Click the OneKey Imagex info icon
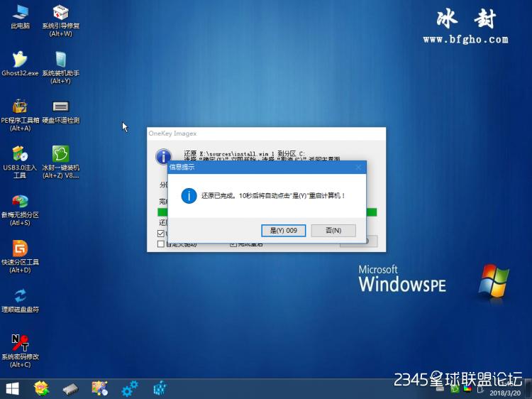 (163, 156)
